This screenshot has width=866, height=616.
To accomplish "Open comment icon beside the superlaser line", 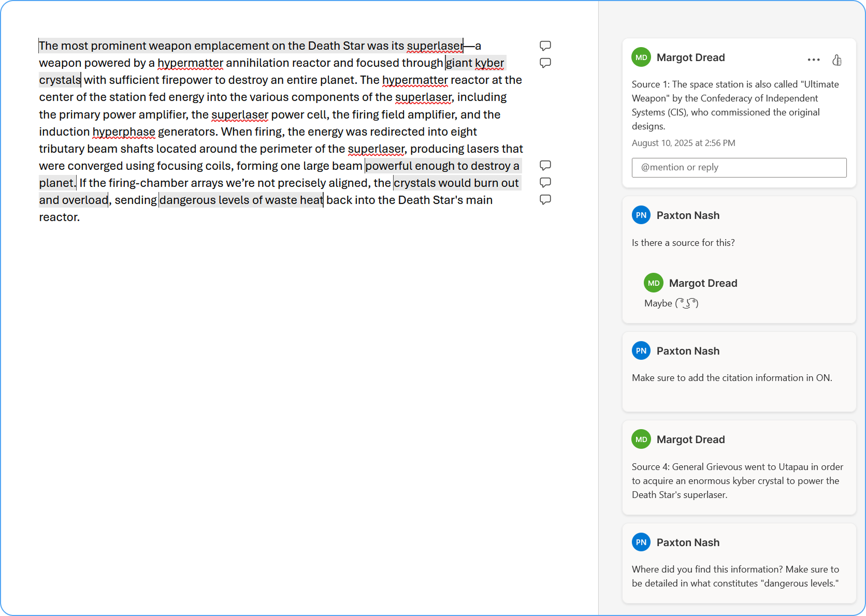I will coord(545,46).
